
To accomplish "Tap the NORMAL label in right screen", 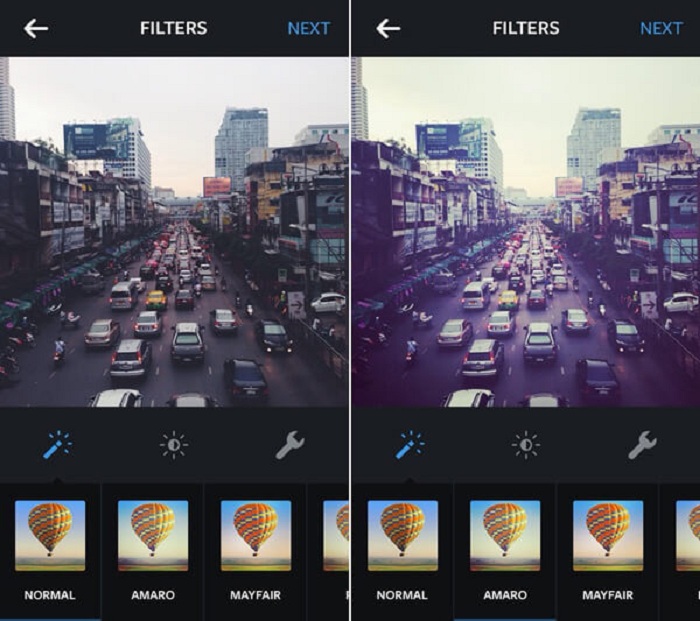I will (402, 595).
